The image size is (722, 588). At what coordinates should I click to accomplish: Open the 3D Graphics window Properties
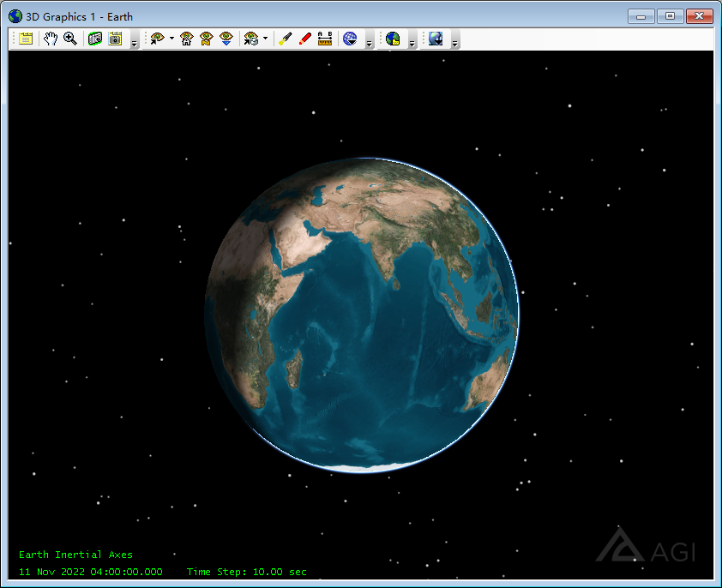coord(23,39)
